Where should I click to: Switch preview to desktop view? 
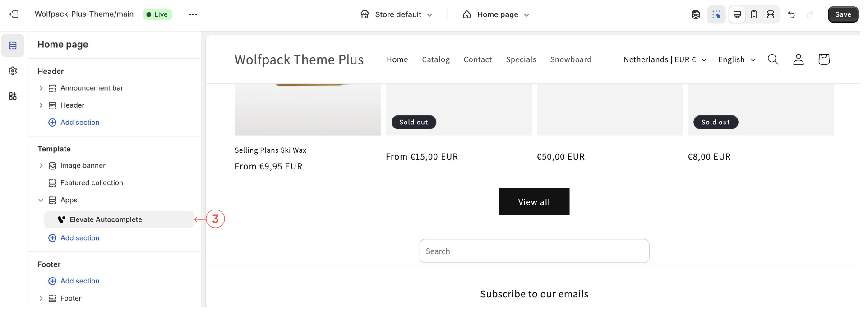tap(737, 14)
